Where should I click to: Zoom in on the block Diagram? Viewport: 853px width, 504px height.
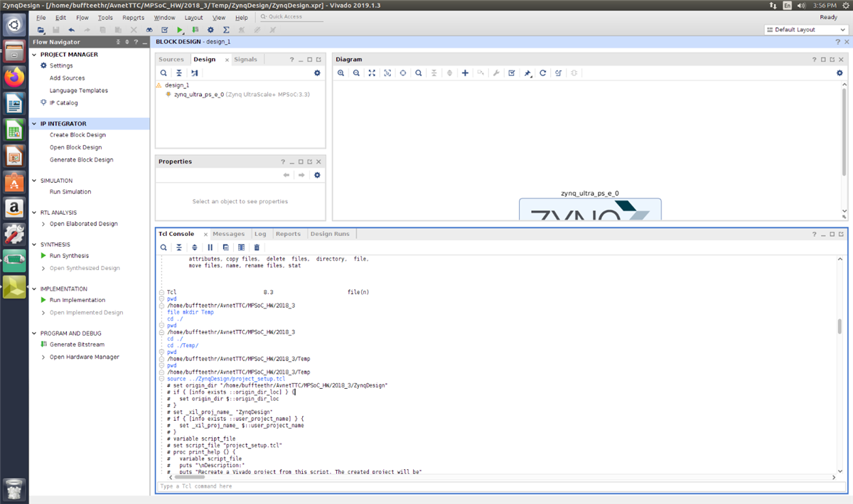(341, 73)
